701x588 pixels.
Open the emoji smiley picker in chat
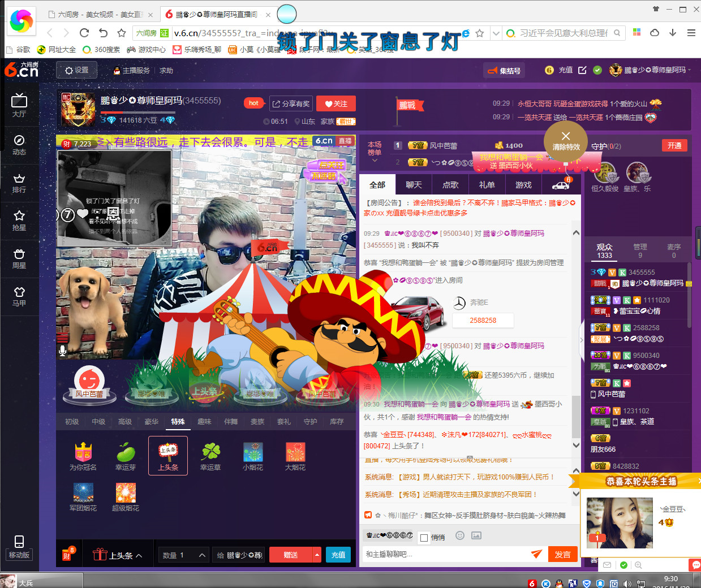(x=460, y=535)
